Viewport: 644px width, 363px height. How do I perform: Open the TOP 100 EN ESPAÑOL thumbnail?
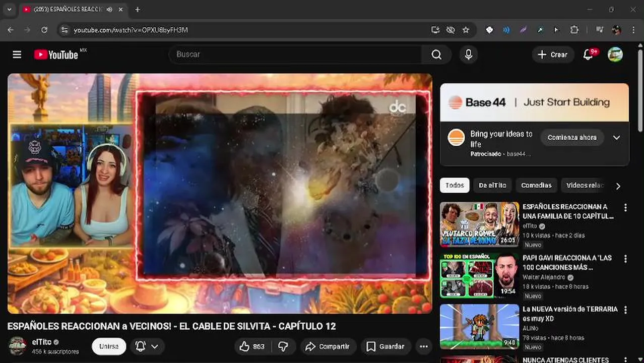(x=479, y=276)
